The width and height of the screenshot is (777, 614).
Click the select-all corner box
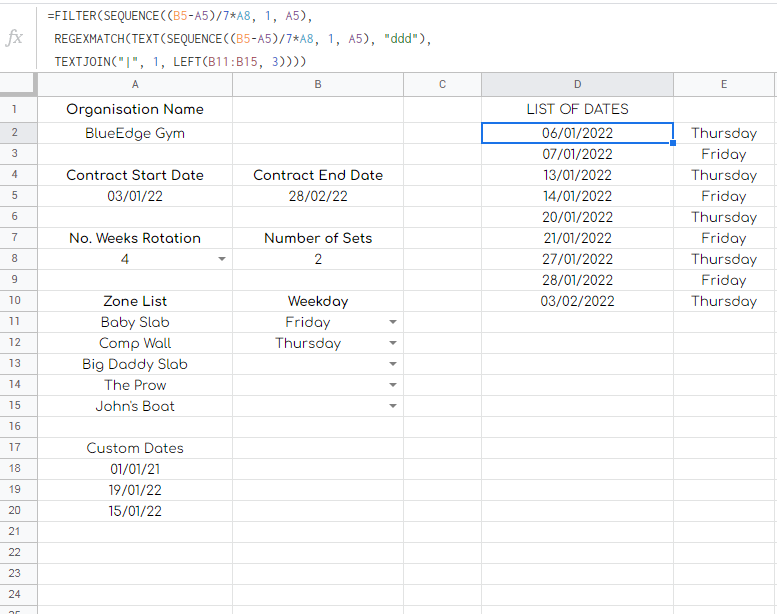point(18,84)
